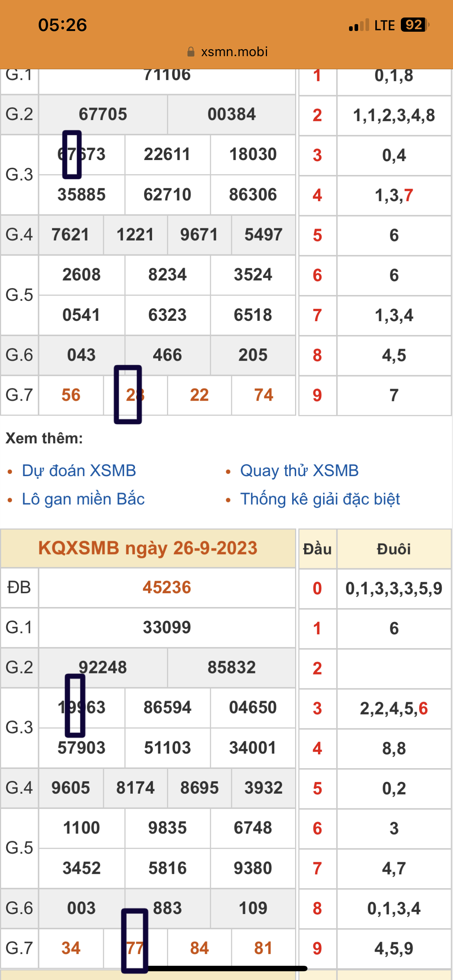453x980 pixels.
Task: Tap the home indicator bar at bottom
Action: point(227,968)
